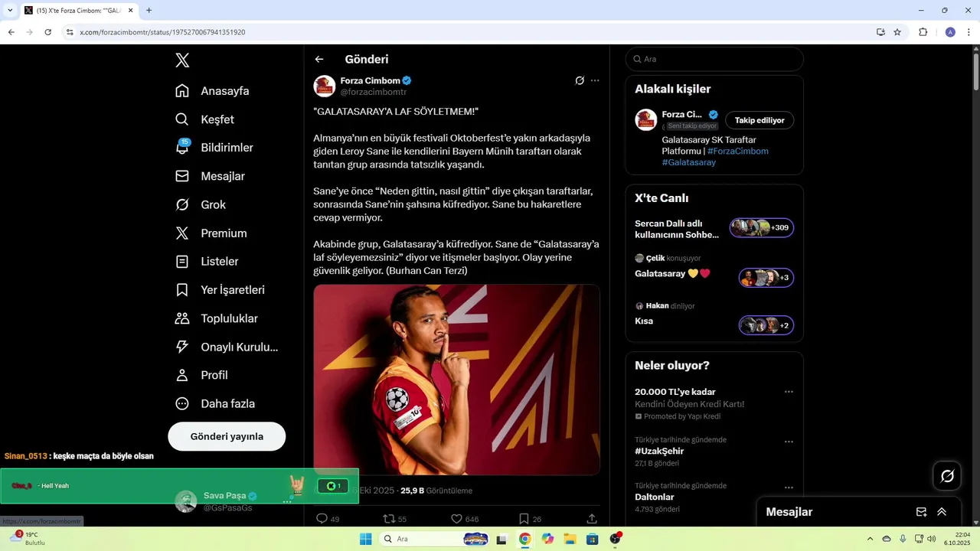This screenshot has height=551, width=980.
Task: Click the address bar URL
Action: 162,32
